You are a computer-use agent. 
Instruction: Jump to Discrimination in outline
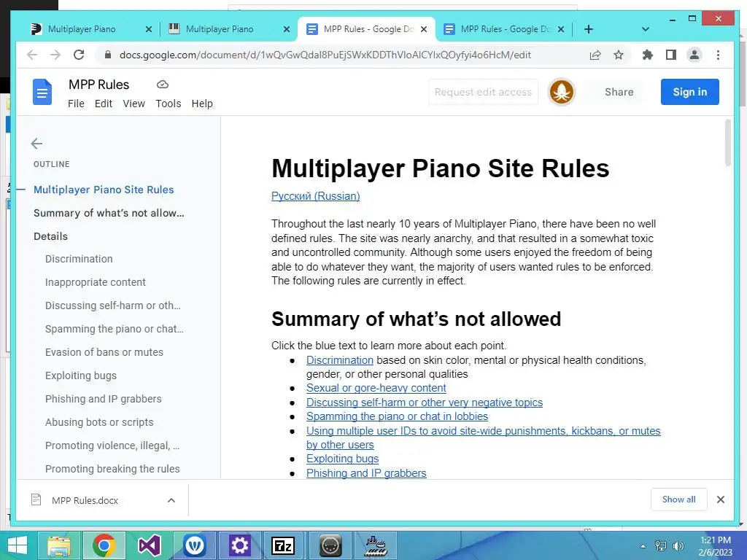pos(79,259)
